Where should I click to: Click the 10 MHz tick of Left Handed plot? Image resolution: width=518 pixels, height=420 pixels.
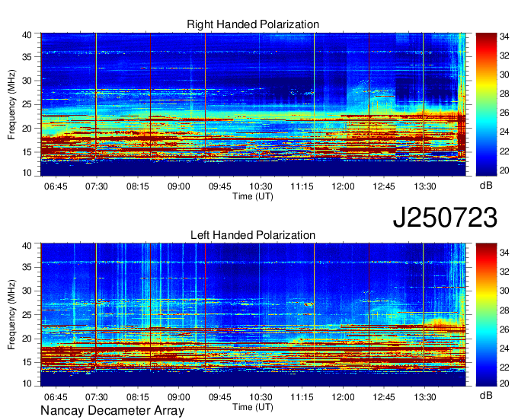[27, 383]
